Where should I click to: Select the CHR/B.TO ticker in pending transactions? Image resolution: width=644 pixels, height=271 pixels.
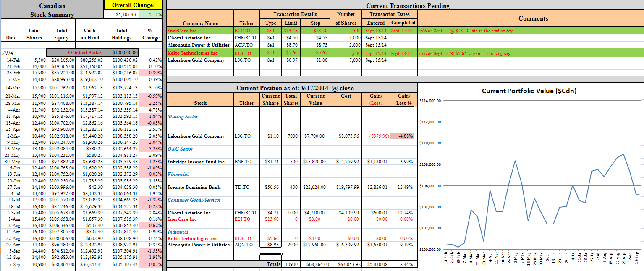tap(247, 38)
